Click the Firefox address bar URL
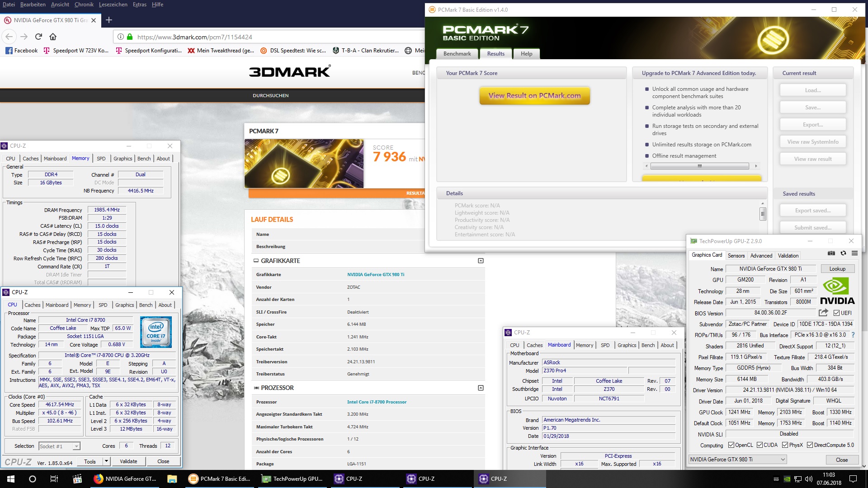Screen dimensions: 868x488 point(194,37)
